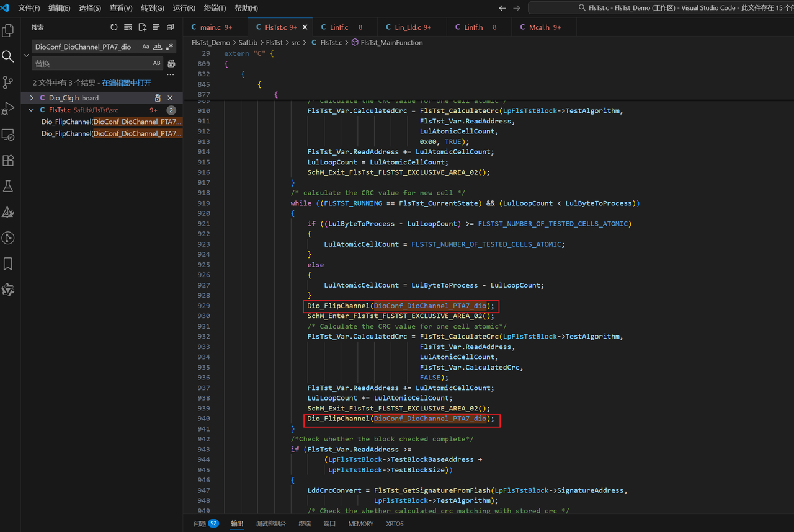Toggle Match Case in search box
794x532 pixels.
pyautogui.click(x=146, y=47)
